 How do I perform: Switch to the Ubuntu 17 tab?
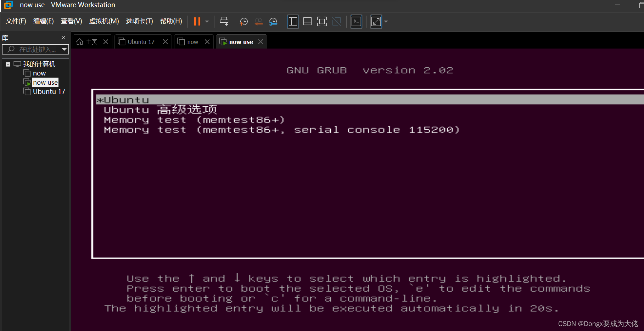tap(141, 41)
